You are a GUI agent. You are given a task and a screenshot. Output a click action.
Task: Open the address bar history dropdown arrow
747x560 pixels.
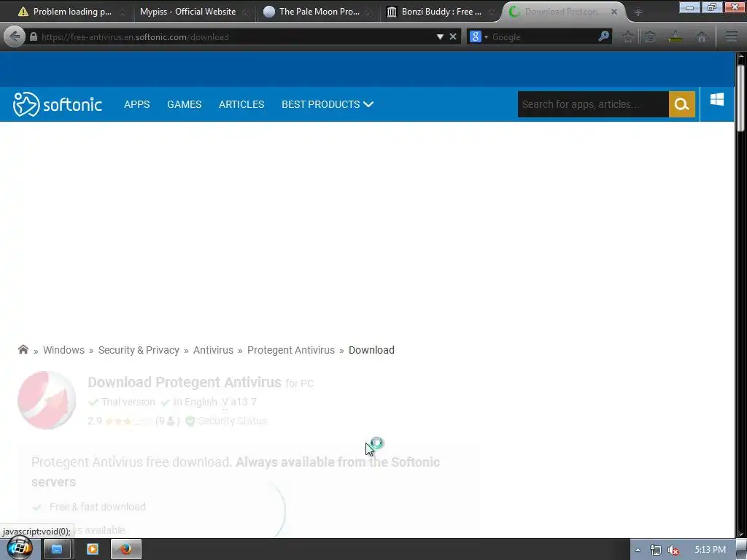pyautogui.click(x=440, y=36)
